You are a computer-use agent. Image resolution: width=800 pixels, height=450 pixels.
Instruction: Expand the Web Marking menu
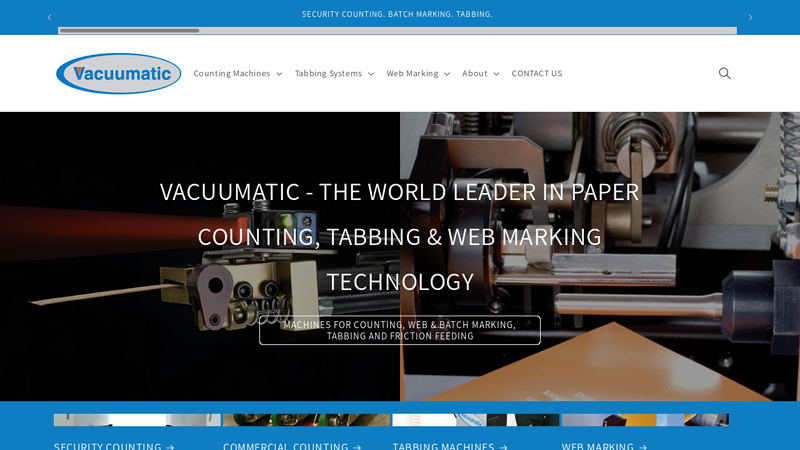click(x=418, y=73)
